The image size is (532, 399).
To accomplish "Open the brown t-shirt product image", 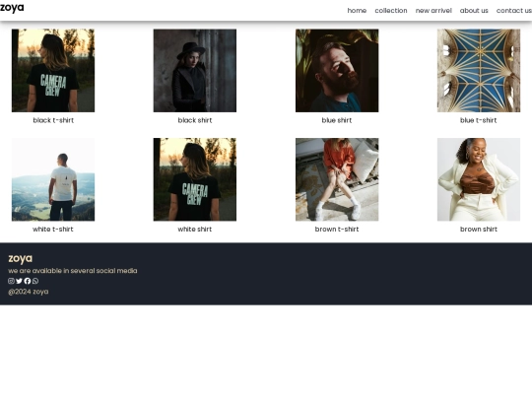I will [x=337, y=179].
